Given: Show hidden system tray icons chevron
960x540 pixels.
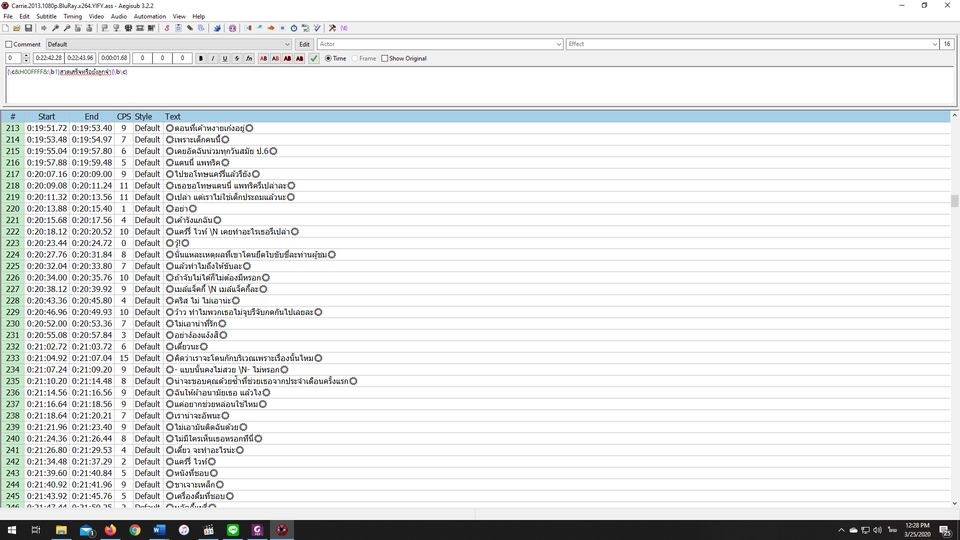Looking at the screenshot, I should pos(841,530).
